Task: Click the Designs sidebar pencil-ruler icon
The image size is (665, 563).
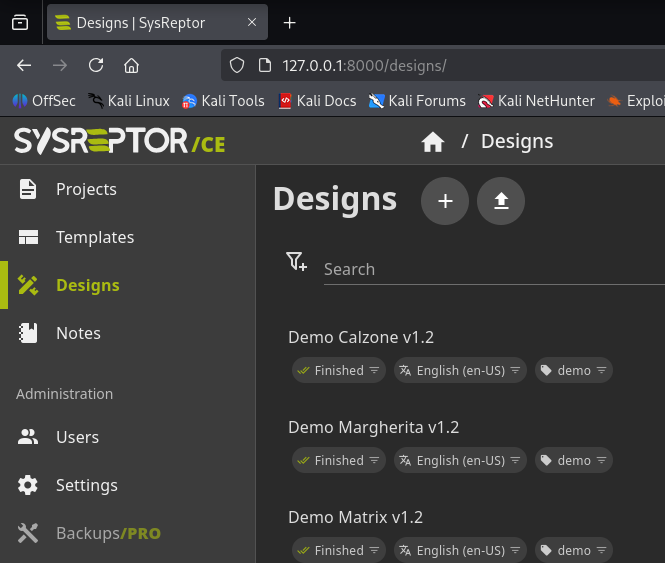Action: [28, 285]
